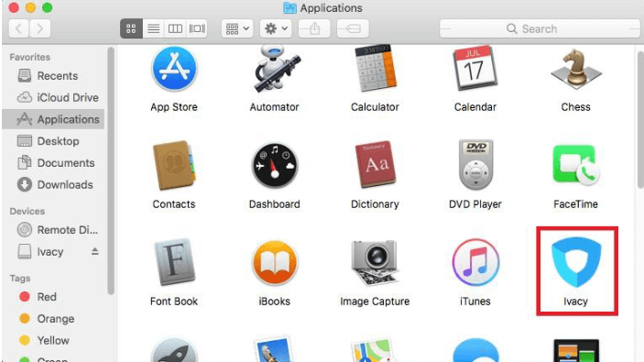Click the Image Capture app icon
This screenshot has height=362, width=644.
[x=375, y=262]
